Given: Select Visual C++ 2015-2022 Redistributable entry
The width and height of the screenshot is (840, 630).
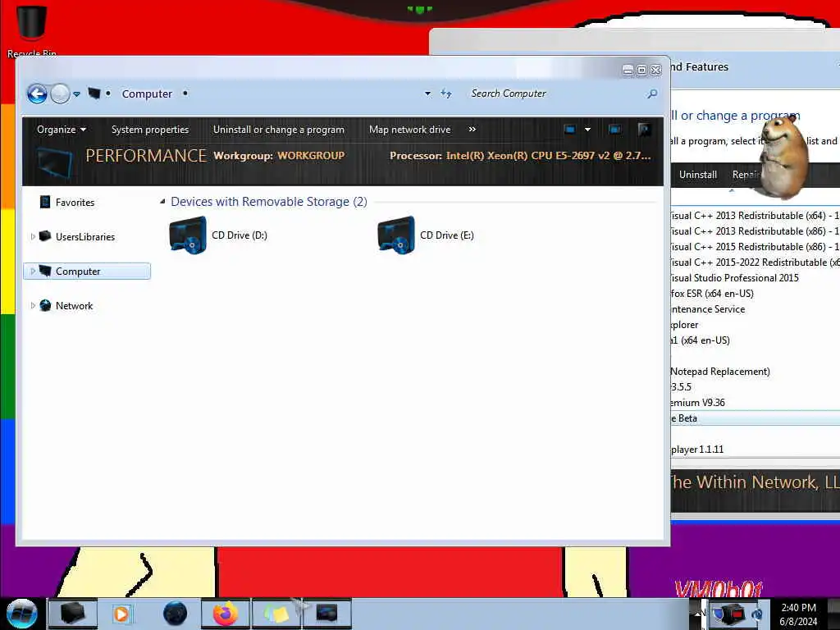Looking at the screenshot, I should [756, 262].
